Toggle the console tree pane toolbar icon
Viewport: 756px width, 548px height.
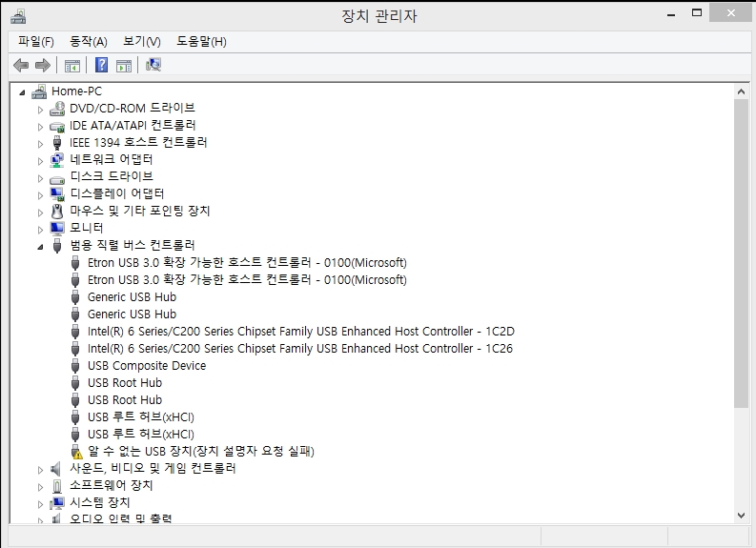[72, 66]
